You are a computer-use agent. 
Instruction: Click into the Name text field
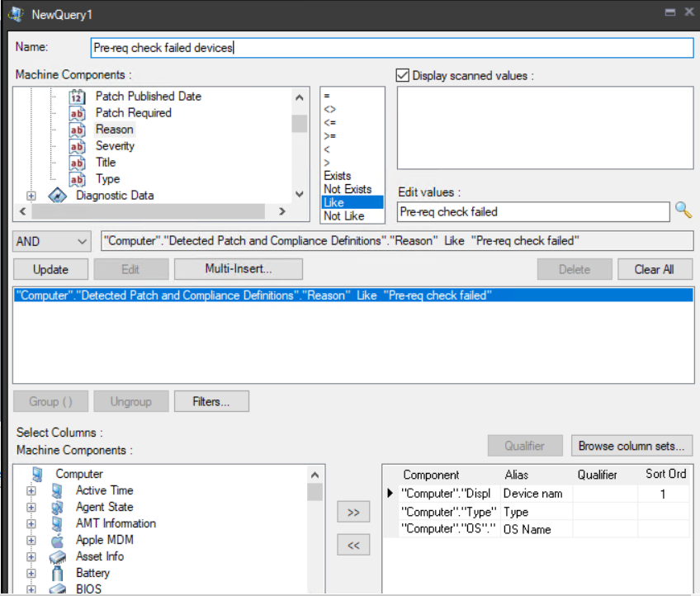point(391,48)
